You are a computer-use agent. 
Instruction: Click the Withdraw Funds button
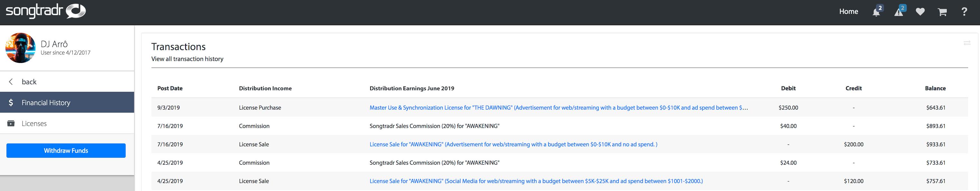coord(66,151)
